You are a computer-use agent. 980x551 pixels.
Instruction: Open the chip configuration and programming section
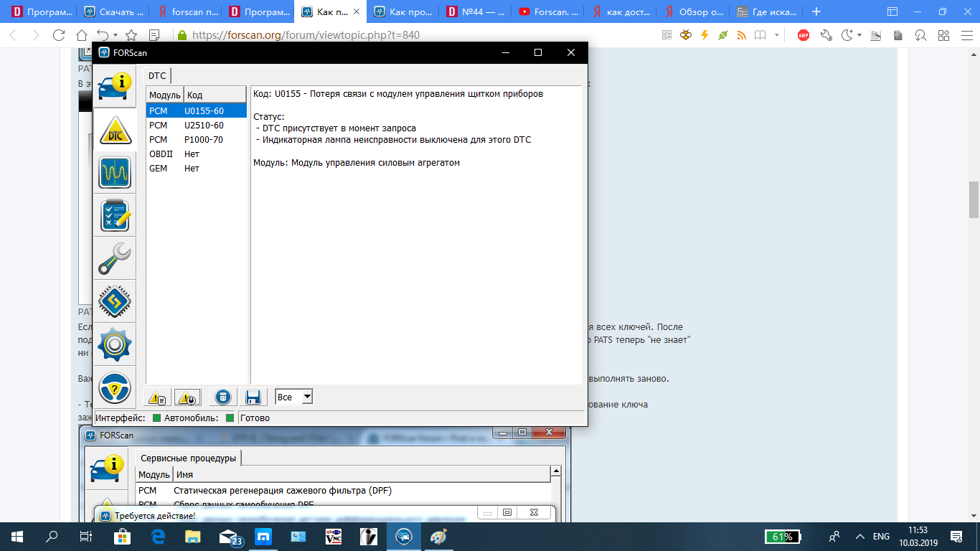115,301
